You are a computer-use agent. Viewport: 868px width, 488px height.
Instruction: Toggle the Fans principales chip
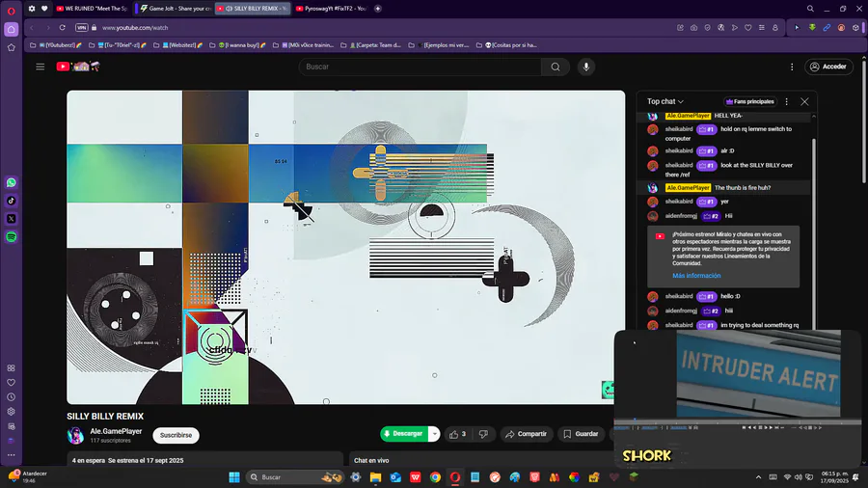tap(750, 102)
